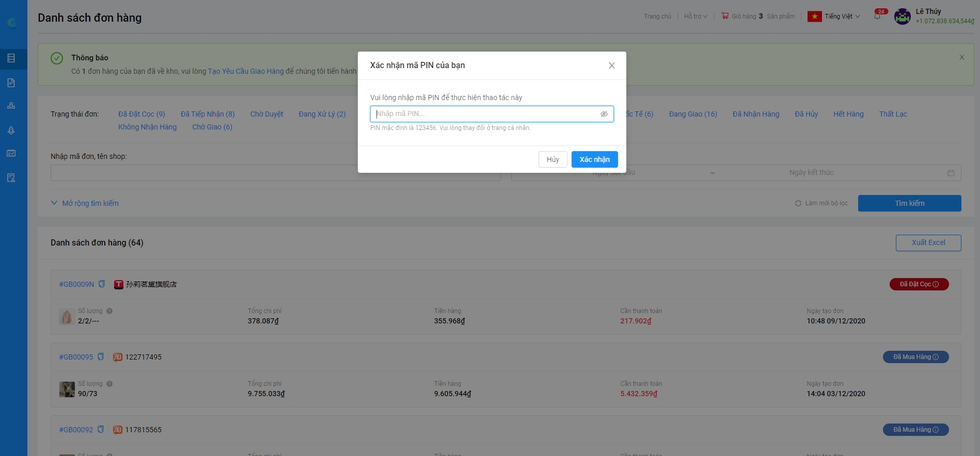Viewport: 980px width, 456px height.
Task: Click the product thumbnail of order #GB00095
Action: pyautogui.click(x=67, y=389)
